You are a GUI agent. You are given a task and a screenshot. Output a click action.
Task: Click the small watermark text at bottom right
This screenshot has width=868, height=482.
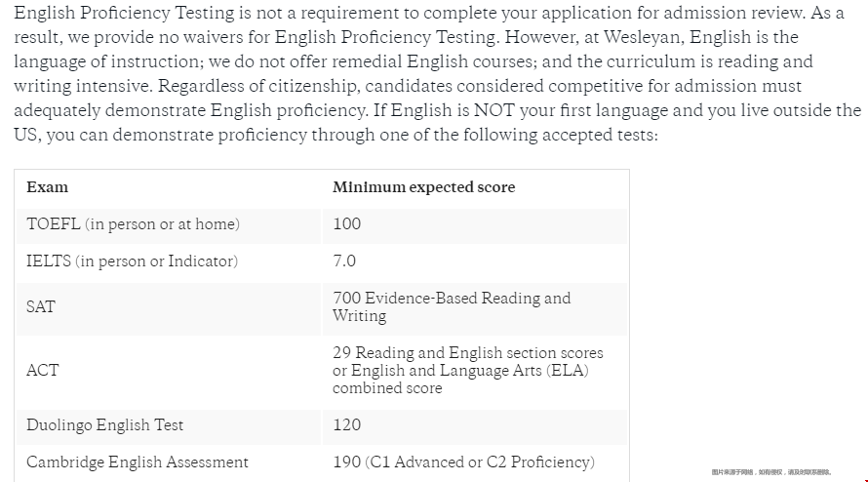[x=771, y=472]
